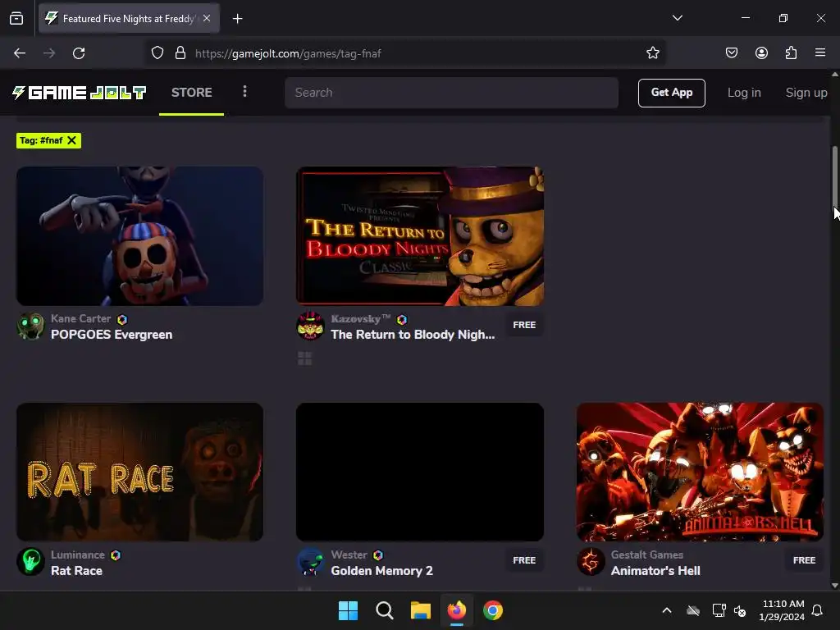840x630 pixels.
Task: Open Windows taskbar search
Action: tap(385, 610)
